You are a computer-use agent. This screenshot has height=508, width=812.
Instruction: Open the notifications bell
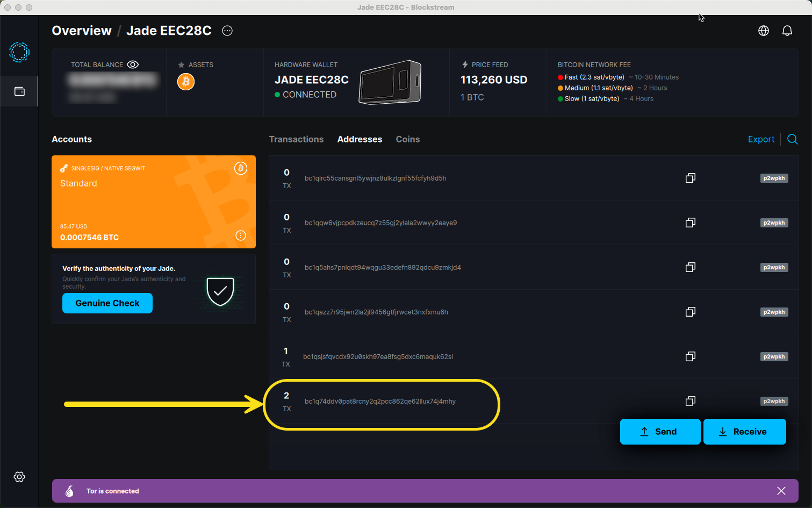pos(787,31)
